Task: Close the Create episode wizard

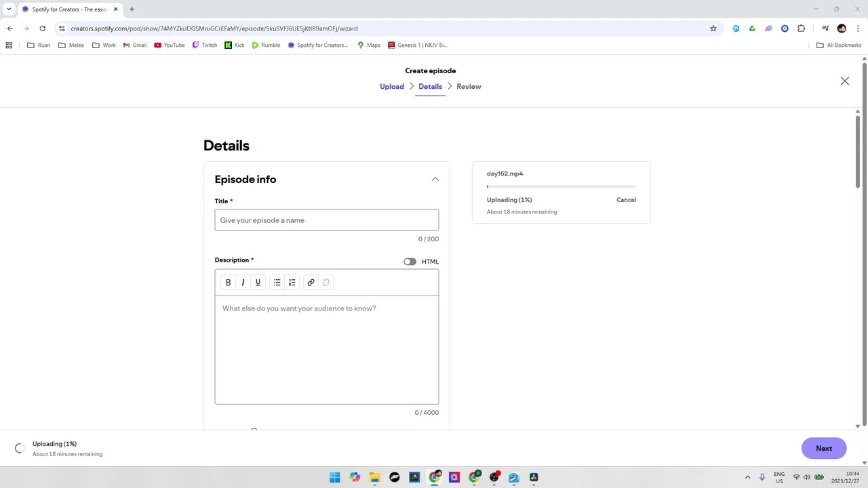Action: tap(844, 81)
